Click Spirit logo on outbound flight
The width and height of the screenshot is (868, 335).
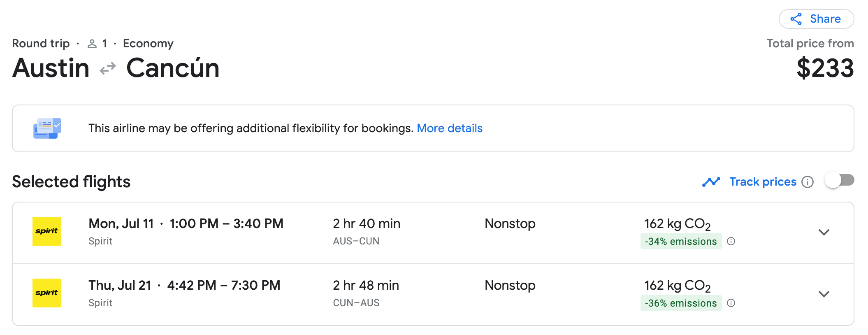(47, 231)
